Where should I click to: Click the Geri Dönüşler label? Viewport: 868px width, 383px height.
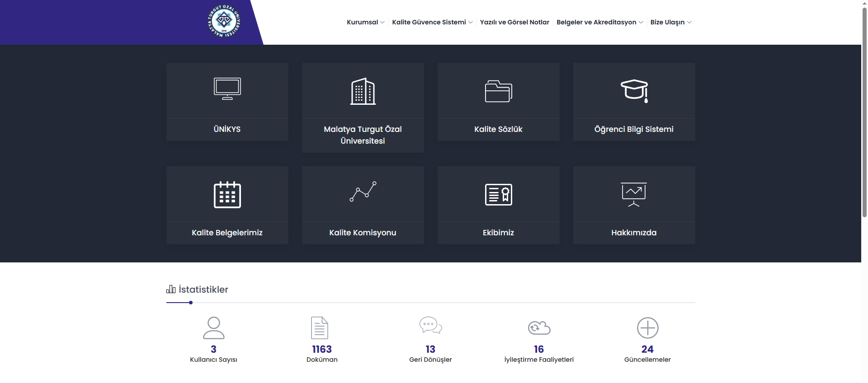430,360
